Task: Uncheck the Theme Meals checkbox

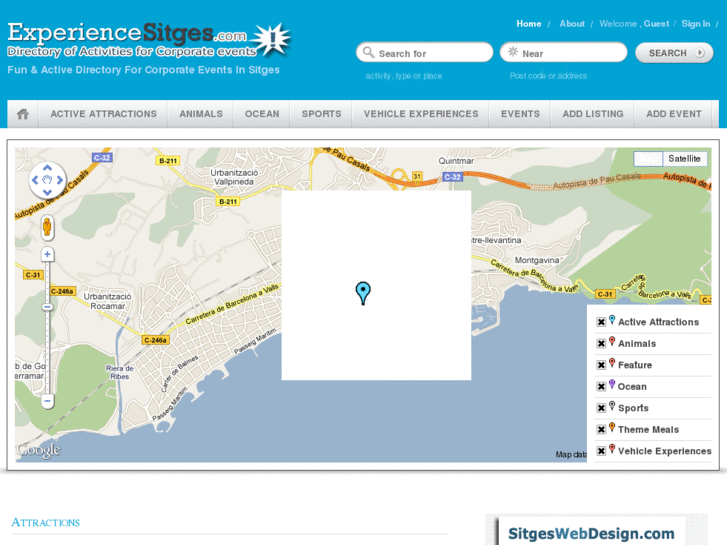Action: click(x=601, y=430)
